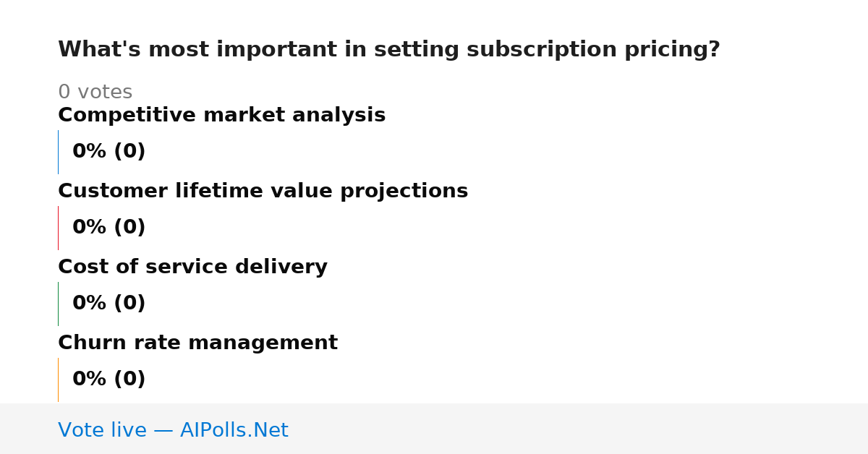Viewport: 868px width, 454px height.
Task: Click the poll question title text
Action: (x=389, y=50)
